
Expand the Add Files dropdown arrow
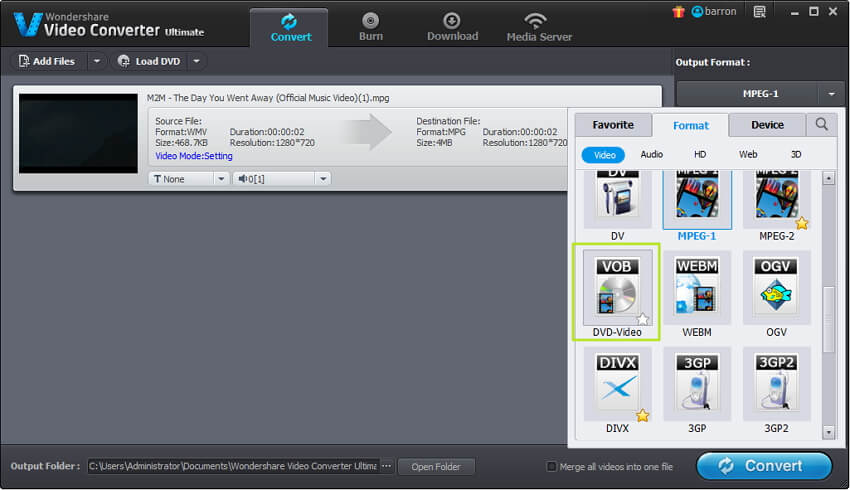[x=96, y=61]
